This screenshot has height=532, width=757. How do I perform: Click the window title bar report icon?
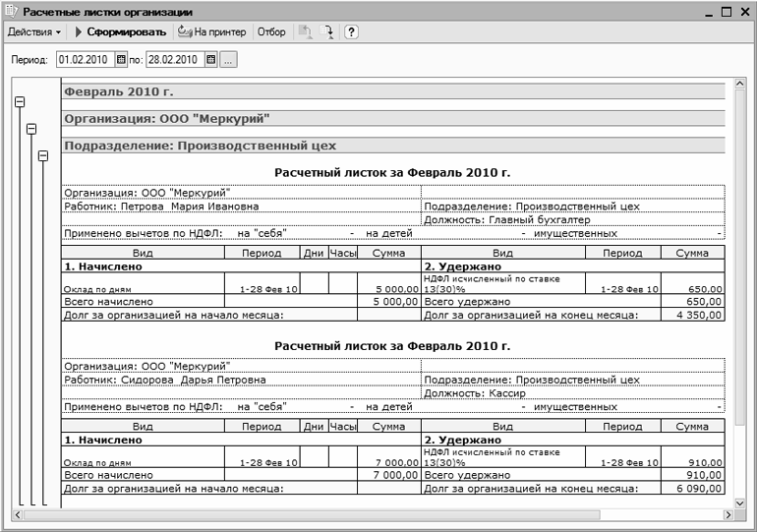point(11,11)
